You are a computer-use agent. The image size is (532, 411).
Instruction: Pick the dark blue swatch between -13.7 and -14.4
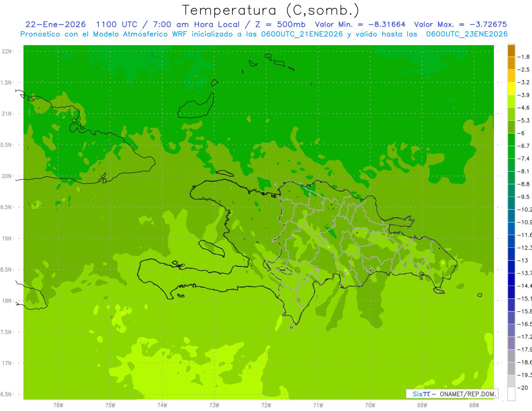511,279
